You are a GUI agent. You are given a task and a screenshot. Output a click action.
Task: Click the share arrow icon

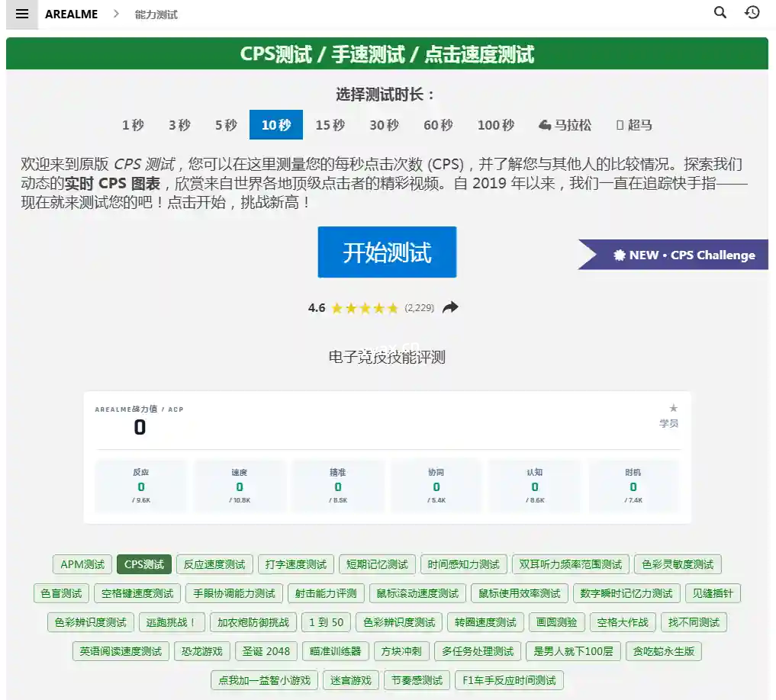point(451,307)
